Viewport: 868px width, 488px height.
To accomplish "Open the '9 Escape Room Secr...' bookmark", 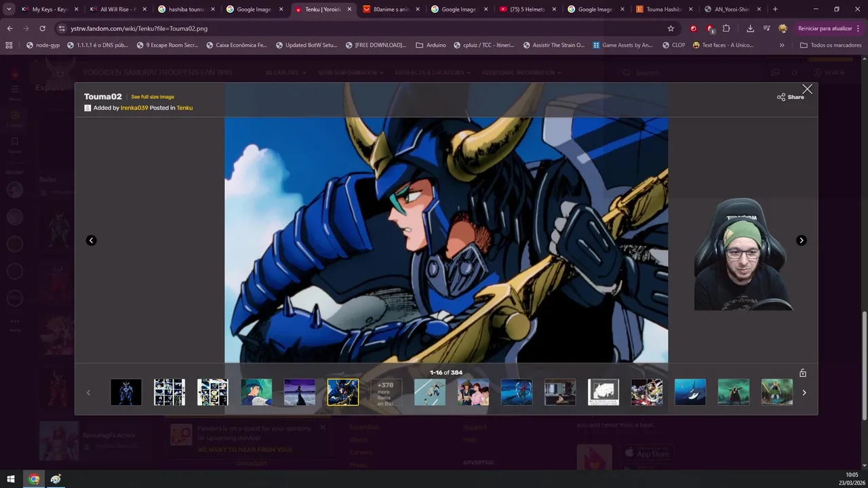I will point(167,45).
